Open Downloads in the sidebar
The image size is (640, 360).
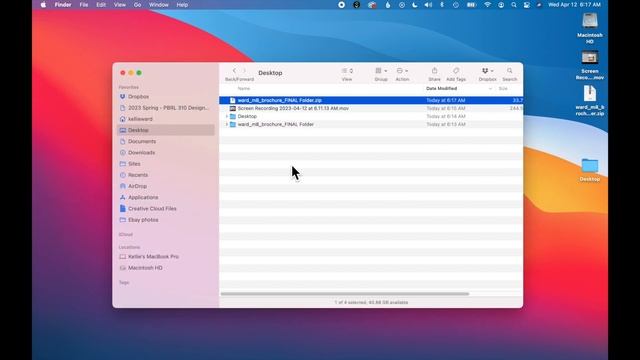click(x=166, y=152)
